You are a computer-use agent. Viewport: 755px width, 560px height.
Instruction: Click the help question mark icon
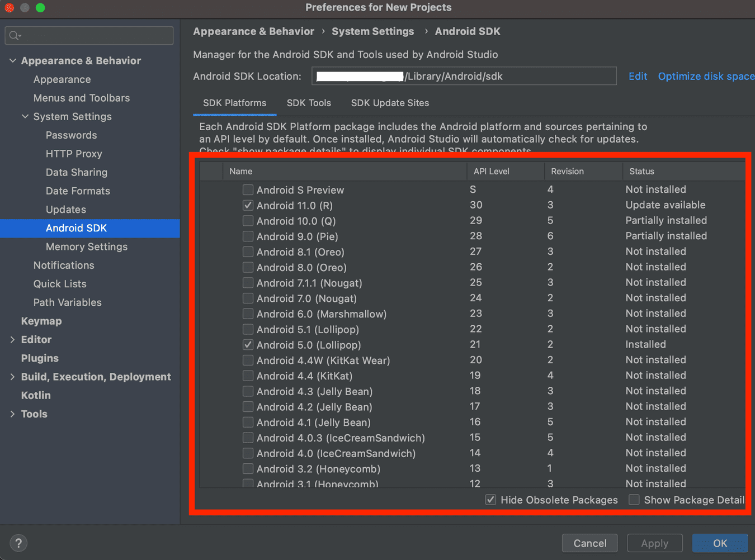coord(18,543)
